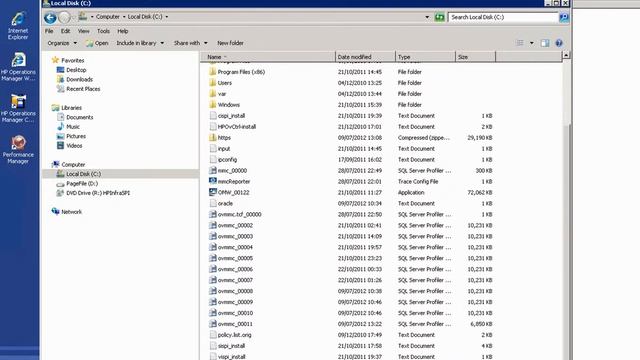Sort by the Type column header
Screen dimensions: 640x360
point(425,57)
